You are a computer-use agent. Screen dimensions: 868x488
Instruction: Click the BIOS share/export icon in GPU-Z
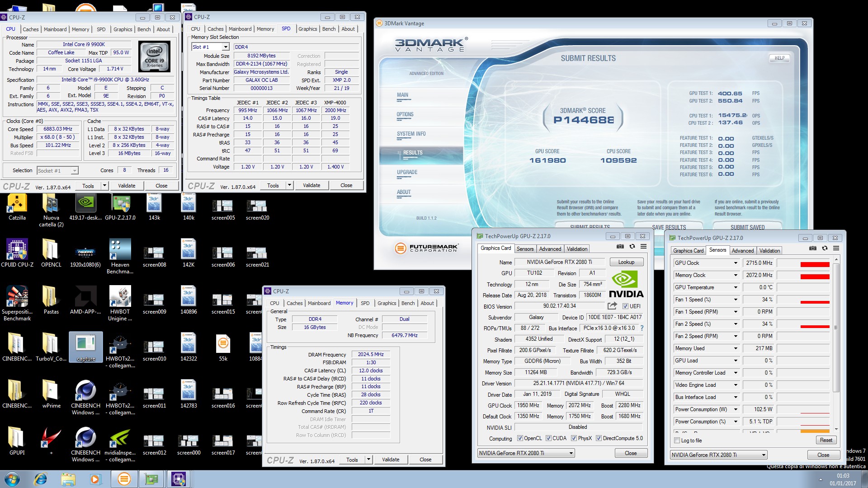[x=612, y=306]
